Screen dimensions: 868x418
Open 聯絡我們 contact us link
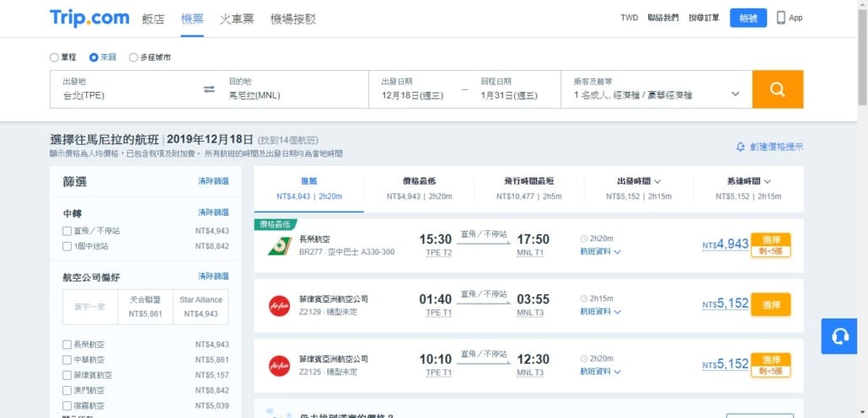663,18
